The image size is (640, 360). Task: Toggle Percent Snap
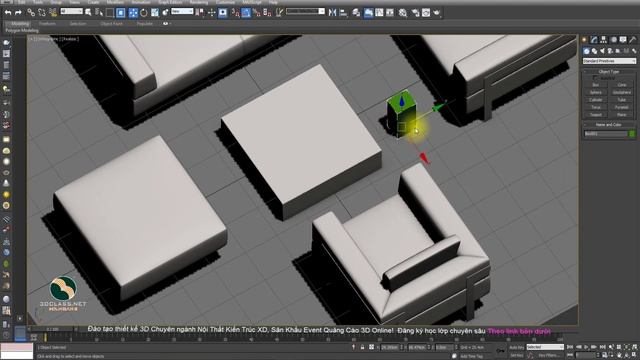point(257,13)
